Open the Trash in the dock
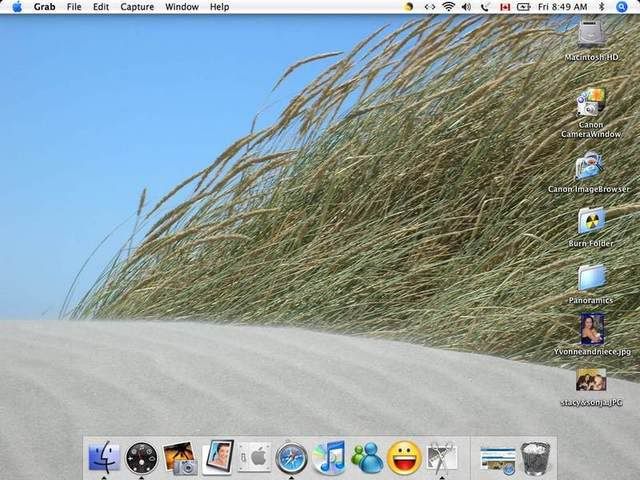 click(x=536, y=458)
